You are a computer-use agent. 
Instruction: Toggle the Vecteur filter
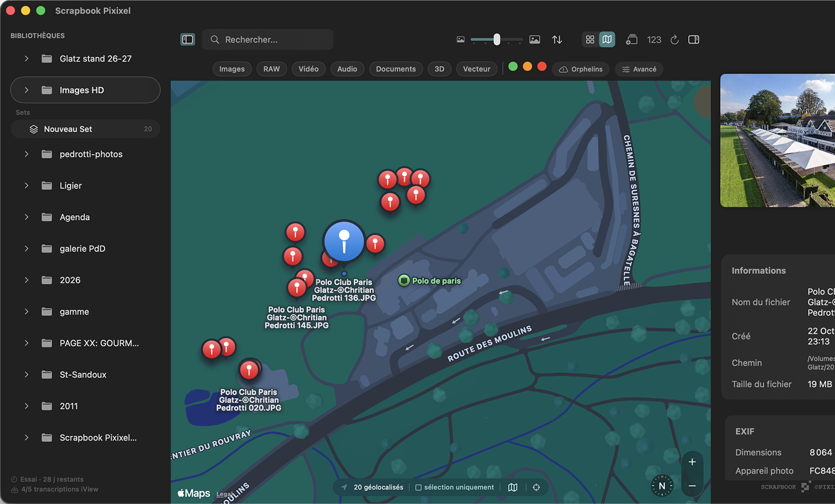point(477,69)
